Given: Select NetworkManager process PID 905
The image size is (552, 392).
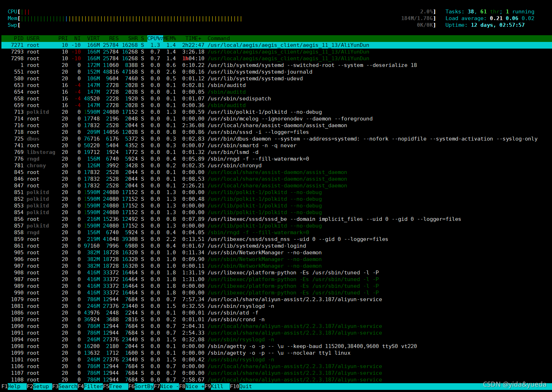Looking at the screenshot, I should [x=276, y=253].
